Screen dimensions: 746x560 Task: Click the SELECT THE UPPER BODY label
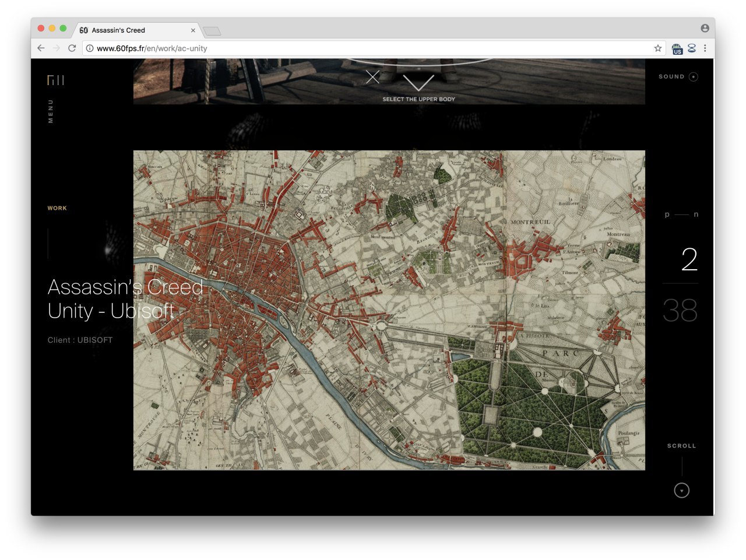pyautogui.click(x=418, y=99)
